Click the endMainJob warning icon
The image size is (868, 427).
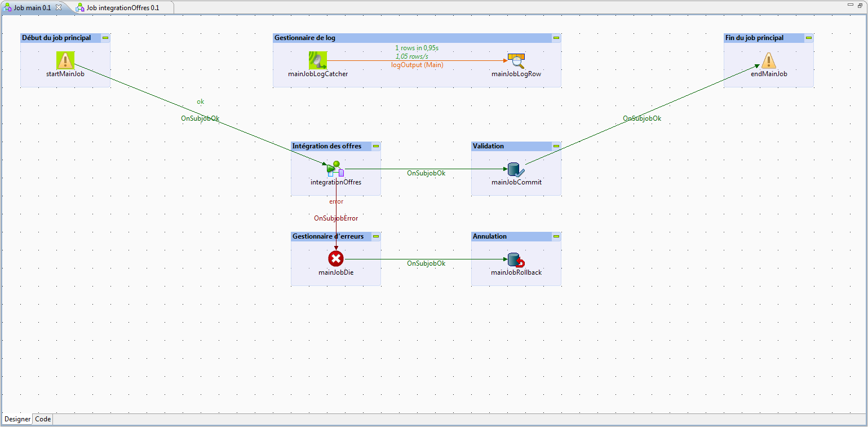click(769, 60)
